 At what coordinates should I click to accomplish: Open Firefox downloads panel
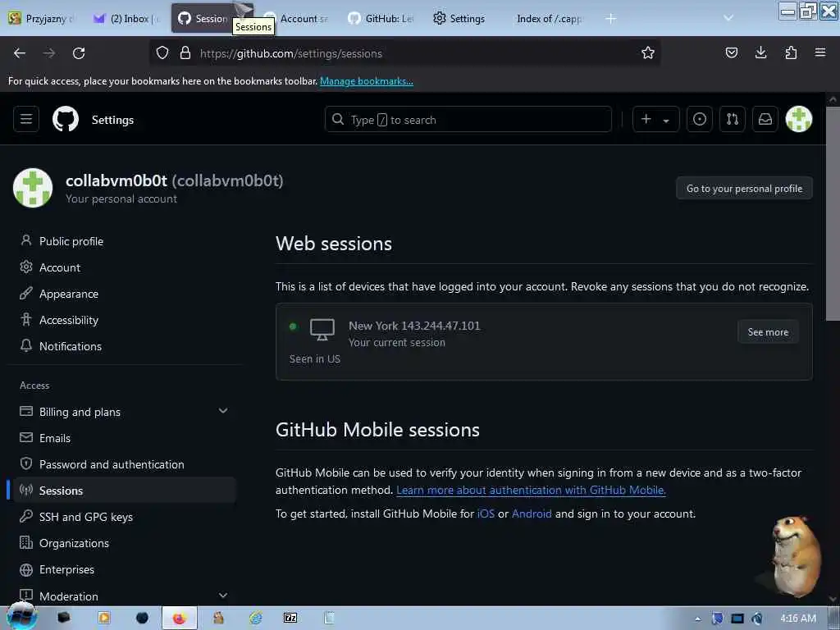(760, 52)
